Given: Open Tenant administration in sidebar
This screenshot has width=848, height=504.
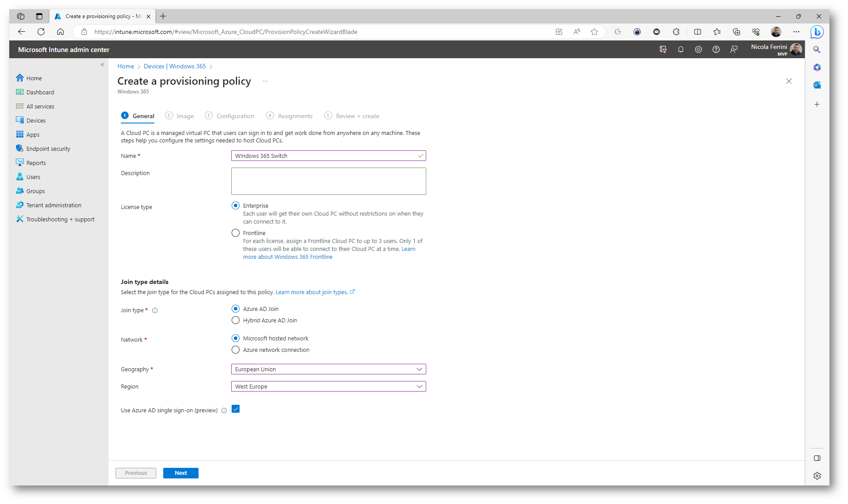Looking at the screenshot, I should click(53, 205).
